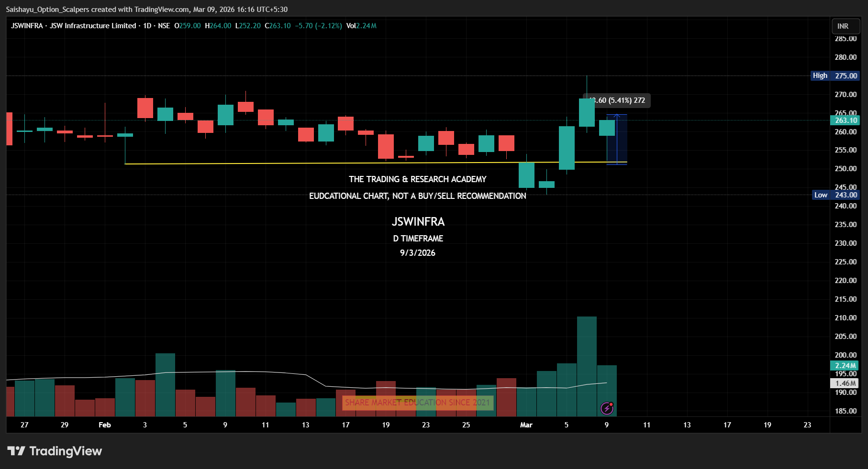
Task: Click the 5.41% price range measurement label
Action: [618, 100]
